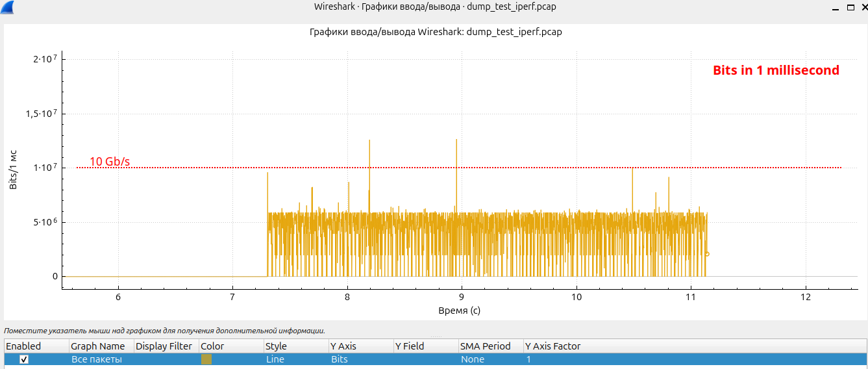Click the SMA Period column header
868x369 pixels.
click(x=491, y=346)
